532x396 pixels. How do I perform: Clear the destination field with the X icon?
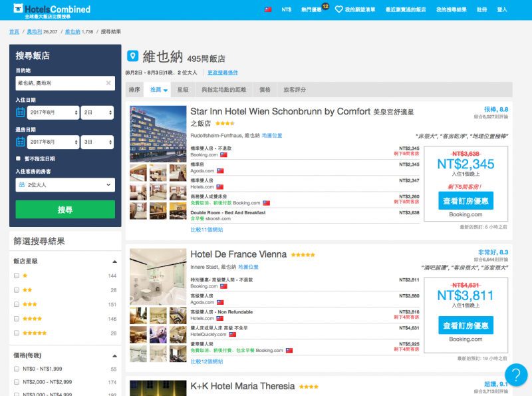click(x=108, y=83)
